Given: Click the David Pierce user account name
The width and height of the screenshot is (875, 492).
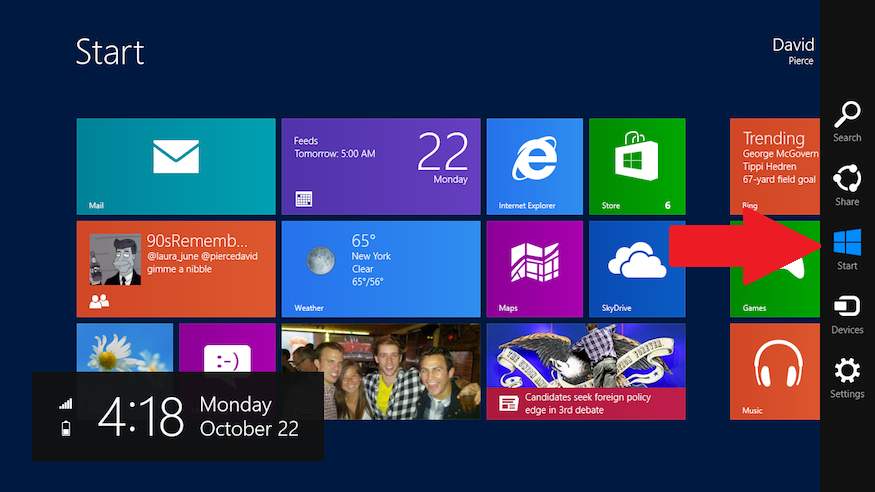Looking at the screenshot, I should (793, 51).
